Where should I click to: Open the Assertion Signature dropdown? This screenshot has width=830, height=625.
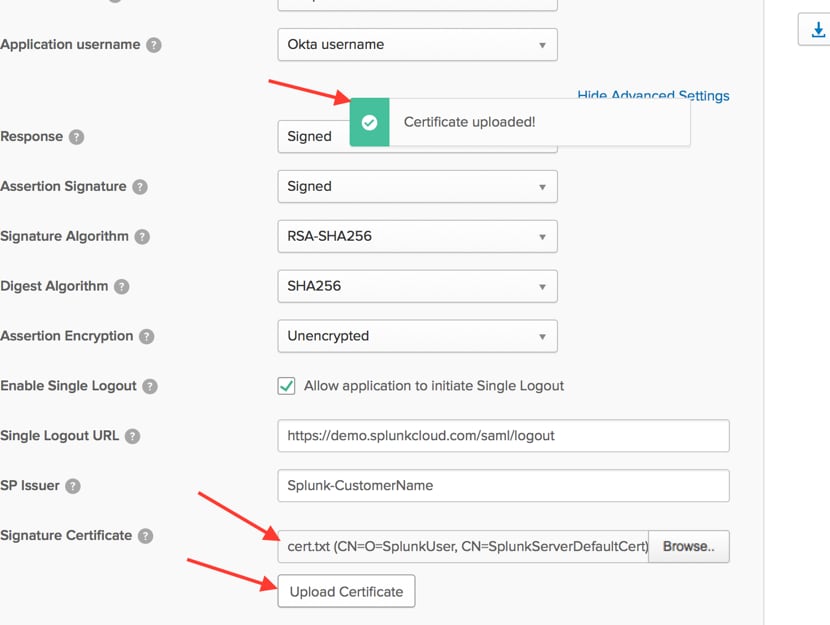(x=416, y=187)
